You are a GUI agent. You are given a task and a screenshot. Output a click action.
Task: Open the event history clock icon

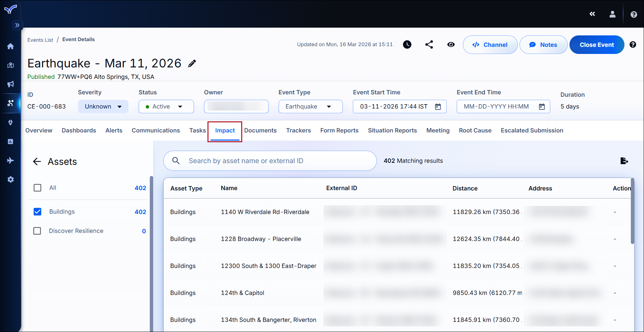click(407, 44)
